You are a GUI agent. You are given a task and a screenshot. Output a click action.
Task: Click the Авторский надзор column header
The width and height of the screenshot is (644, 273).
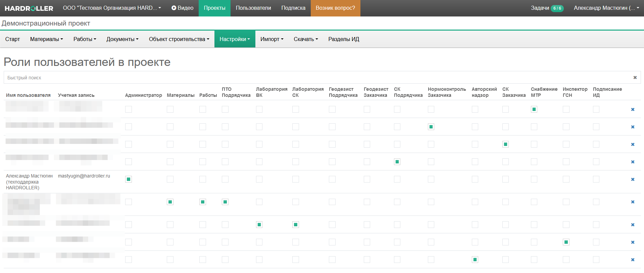point(484,92)
